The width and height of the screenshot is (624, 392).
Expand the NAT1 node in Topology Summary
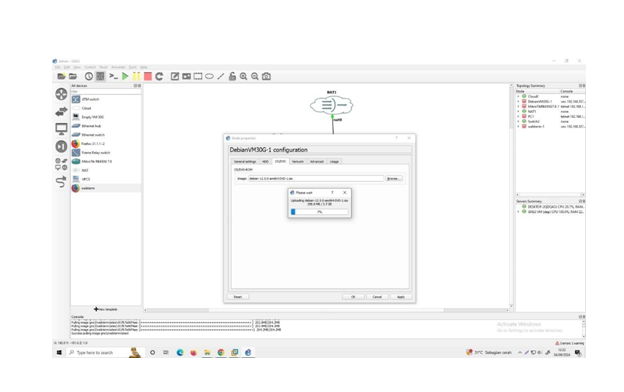point(518,111)
